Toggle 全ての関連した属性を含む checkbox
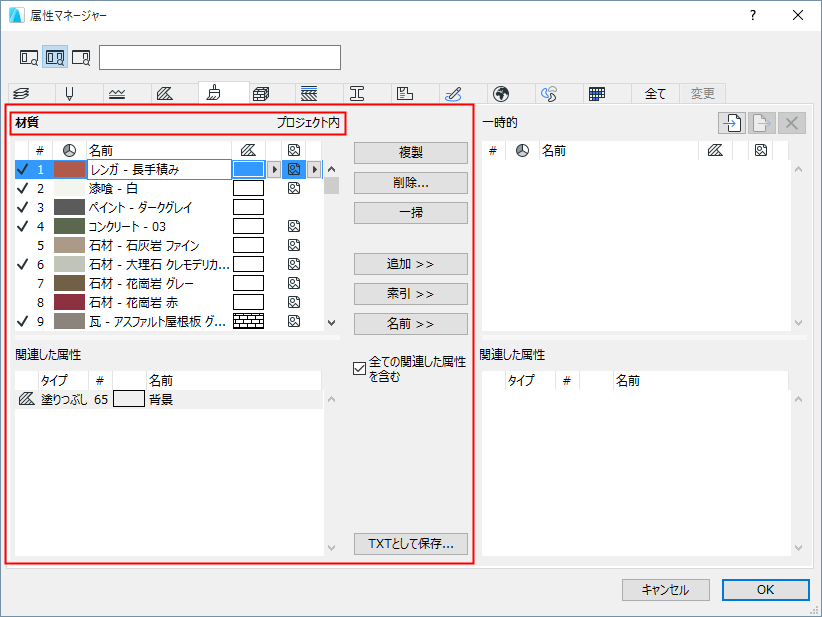The width and height of the screenshot is (822, 617). click(359, 369)
